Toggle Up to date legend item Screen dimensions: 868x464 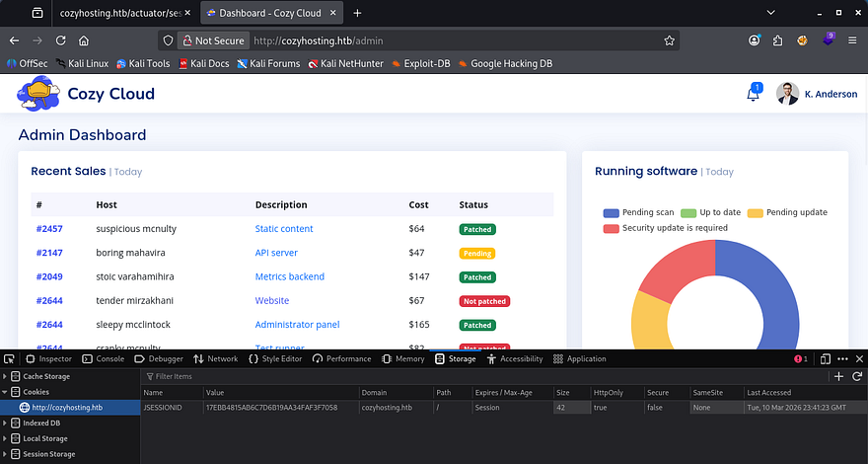point(721,212)
